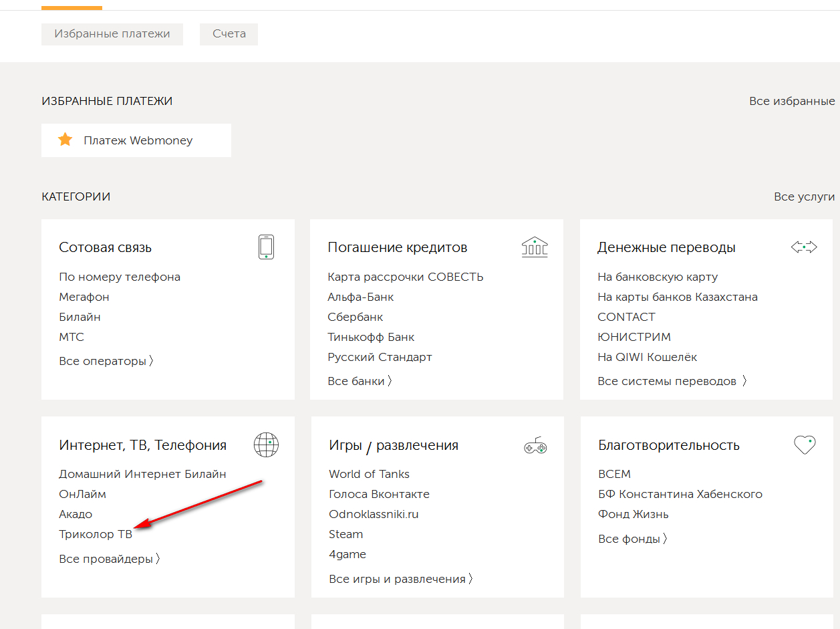Viewport: 840px width, 629px height.
Task: Open the Все избранные link
Action: 792,101
